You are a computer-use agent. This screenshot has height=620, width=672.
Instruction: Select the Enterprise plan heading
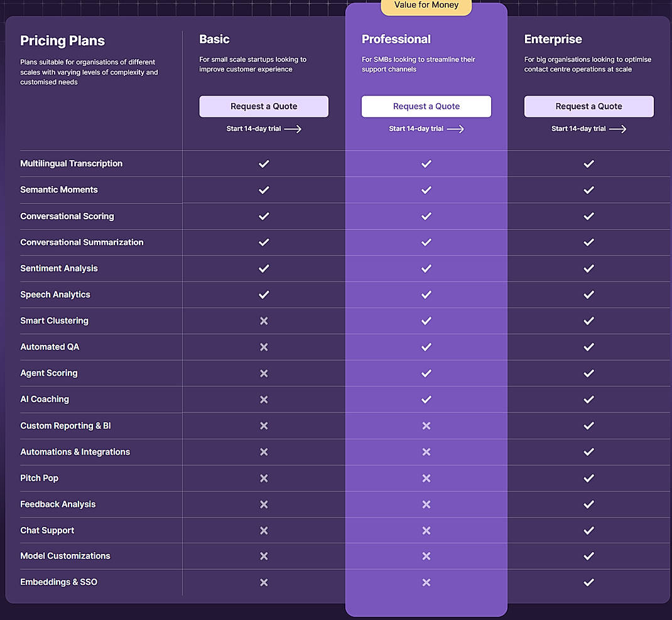tap(553, 39)
